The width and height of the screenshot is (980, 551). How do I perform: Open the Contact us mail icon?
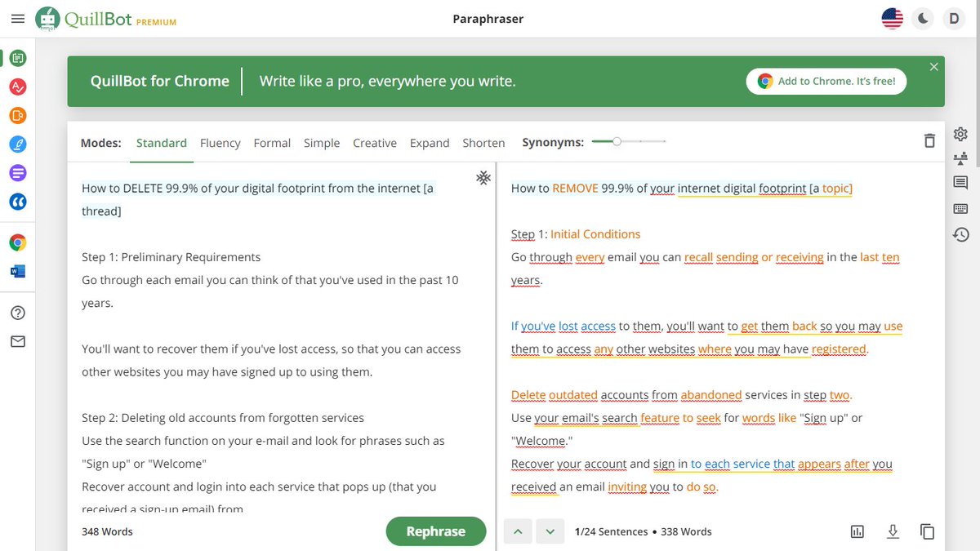click(17, 341)
